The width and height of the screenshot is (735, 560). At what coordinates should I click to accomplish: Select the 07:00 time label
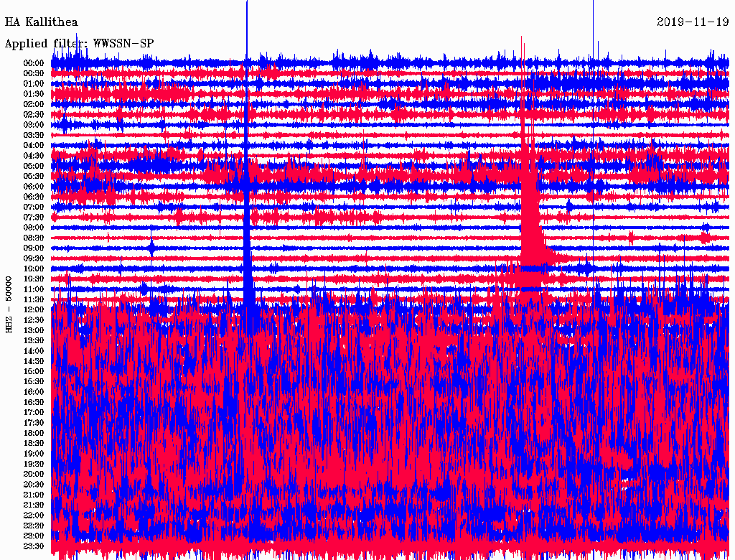click(x=34, y=207)
